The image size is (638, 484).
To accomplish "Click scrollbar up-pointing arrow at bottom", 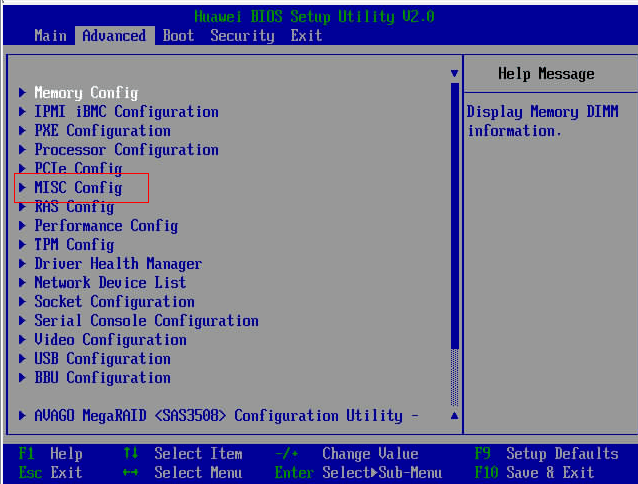I will (454, 416).
